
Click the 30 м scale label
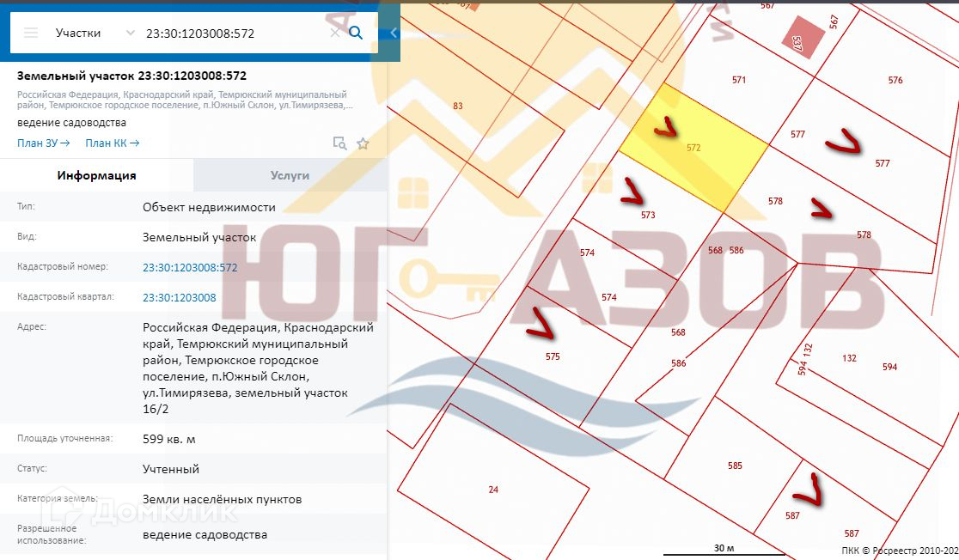[724, 548]
